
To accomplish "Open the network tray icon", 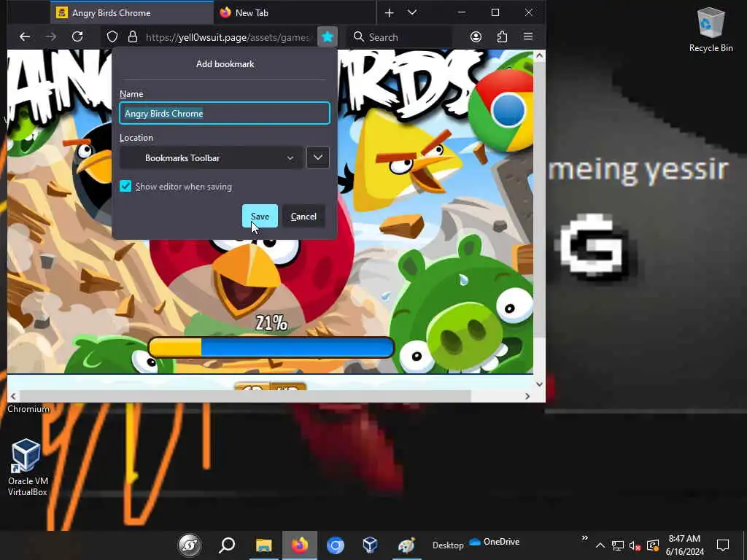I will (x=617, y=545).
